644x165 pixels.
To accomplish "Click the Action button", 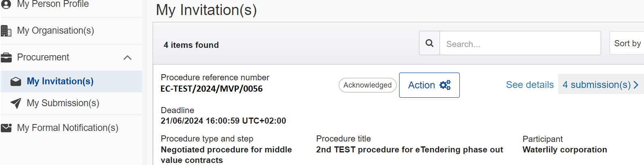I will coord(429,85).
